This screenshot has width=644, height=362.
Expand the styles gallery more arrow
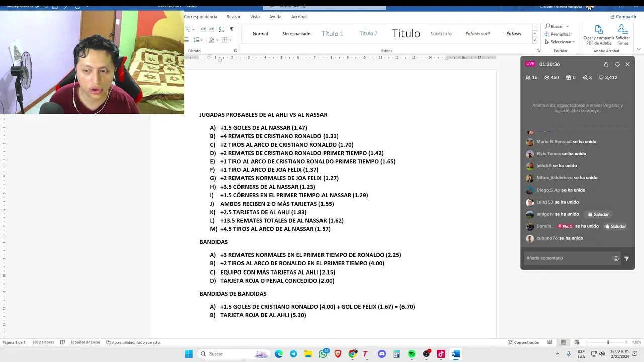click(x=534, y=41)
